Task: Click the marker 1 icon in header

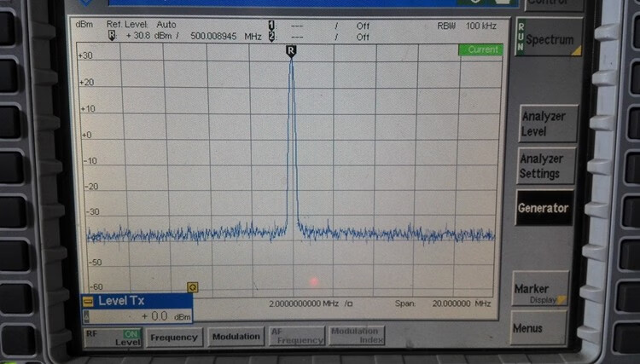Action: click(271, 26)
